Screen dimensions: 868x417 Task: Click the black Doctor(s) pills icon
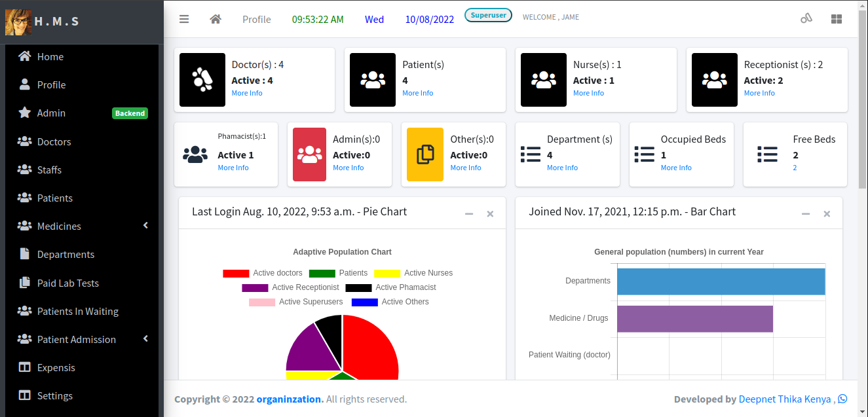point(202,80)
